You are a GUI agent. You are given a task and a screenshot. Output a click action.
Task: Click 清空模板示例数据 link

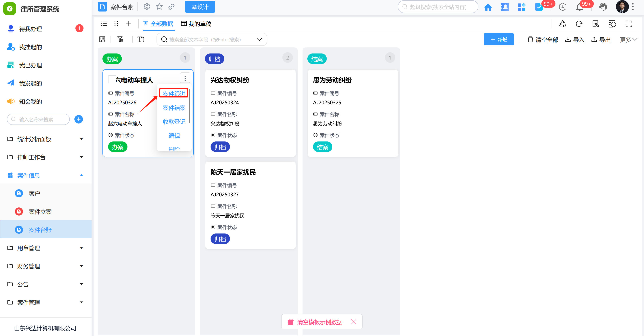(319, 322)
